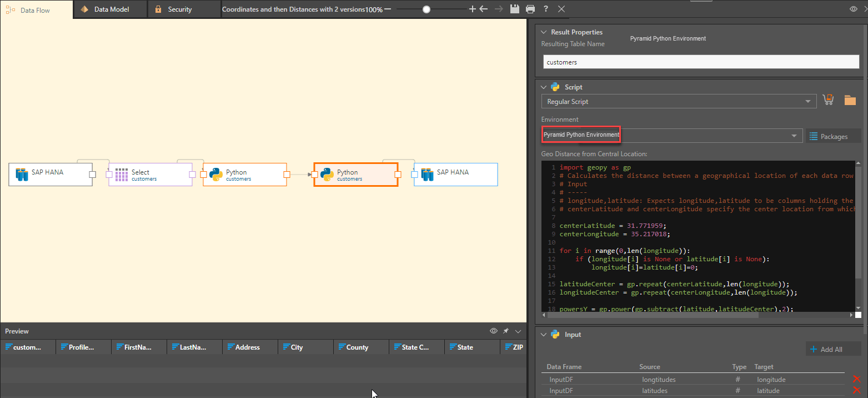Select the first Python customers node
The height and width of the screenshot is (398, 868).
click(x=245, y=175)
